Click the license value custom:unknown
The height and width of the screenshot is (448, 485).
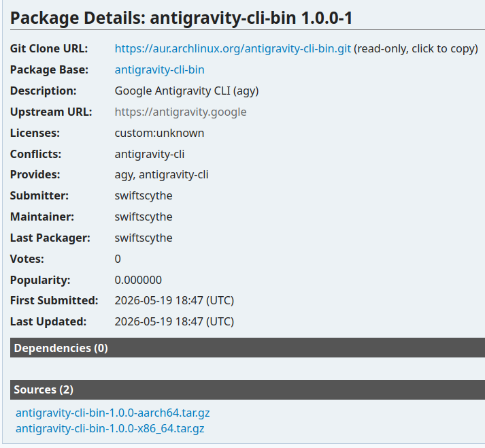pyautogui.click(x=159, y=133)
